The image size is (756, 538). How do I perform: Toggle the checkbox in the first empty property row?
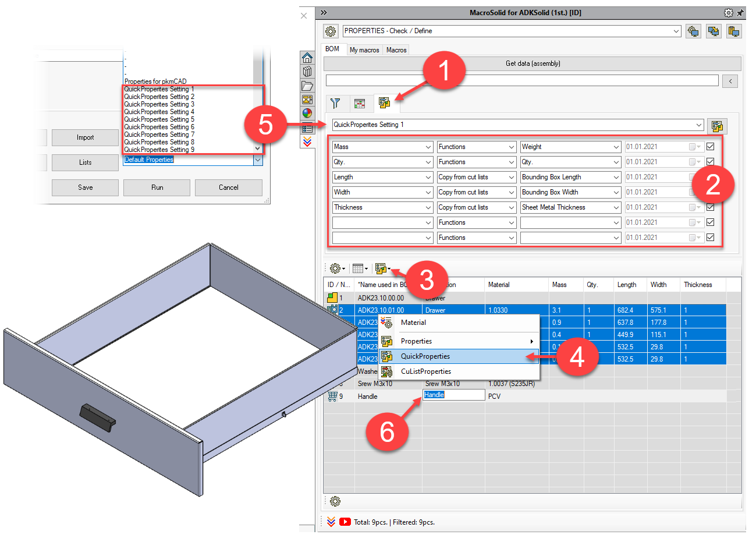[x=710, y=222]
